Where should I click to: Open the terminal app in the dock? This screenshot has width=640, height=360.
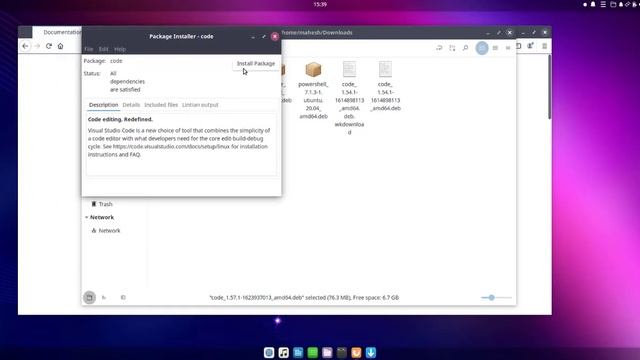click(x=342, y=352)
